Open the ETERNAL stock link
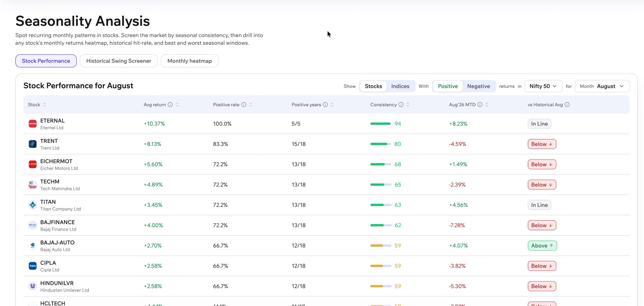Viewport: 644px width, 306px height. pos(52,121)
